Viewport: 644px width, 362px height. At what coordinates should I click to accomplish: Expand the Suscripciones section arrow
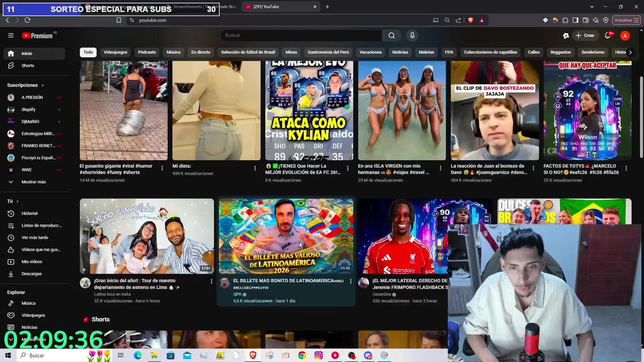(42, 85)
